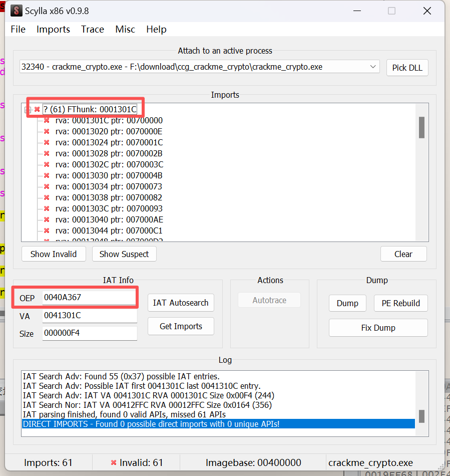Select the rva 0001303C import entry
This screenshot has width=450, height=476.
[109, 208]
